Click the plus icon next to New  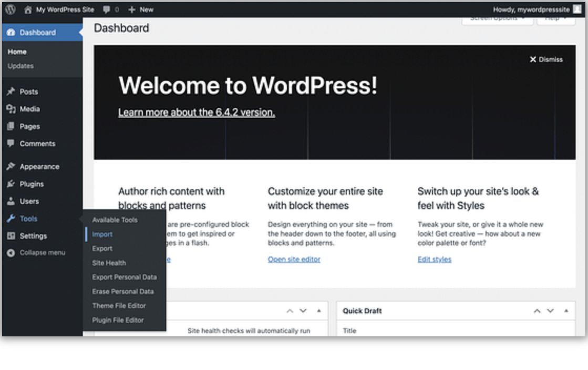coord(131,10)
